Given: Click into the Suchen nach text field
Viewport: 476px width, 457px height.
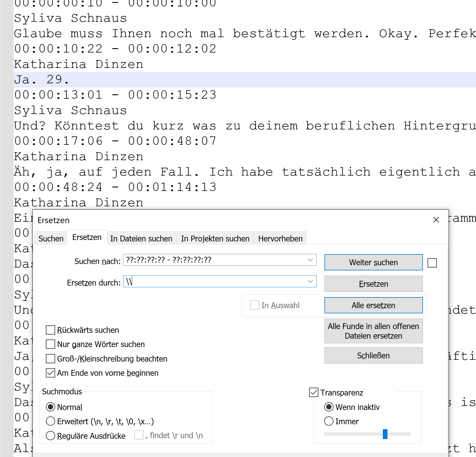Looking at the screenshot, I should (x=215, y=260).
